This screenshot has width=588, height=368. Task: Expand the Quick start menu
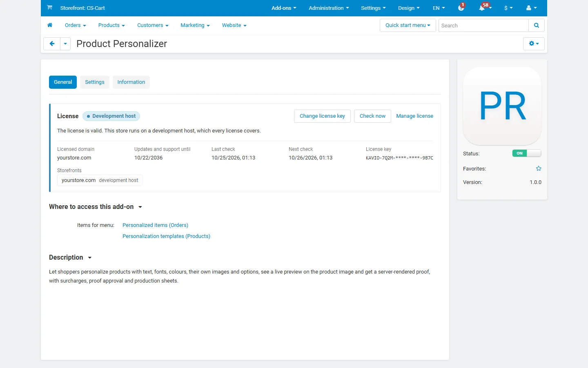click(408, 25)
